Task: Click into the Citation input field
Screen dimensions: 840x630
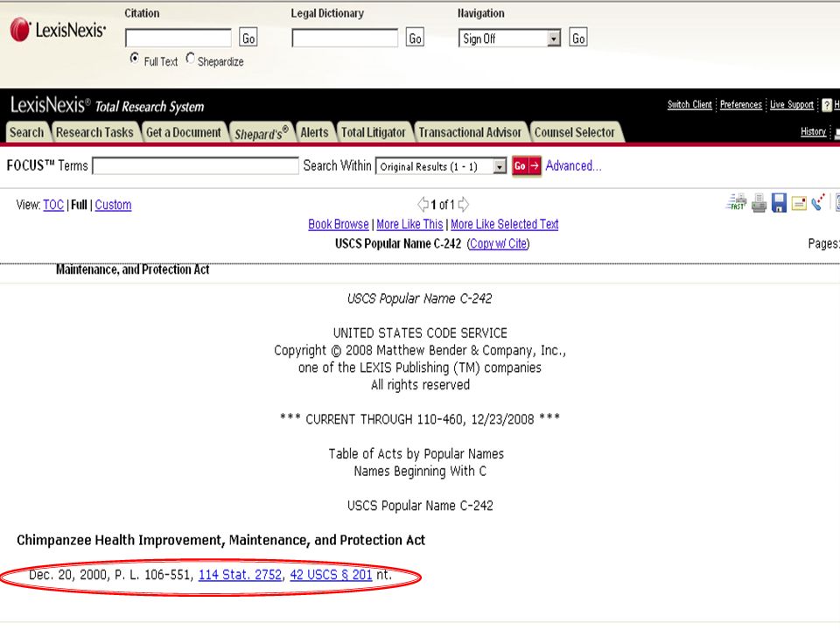Action: coord(178,38)
